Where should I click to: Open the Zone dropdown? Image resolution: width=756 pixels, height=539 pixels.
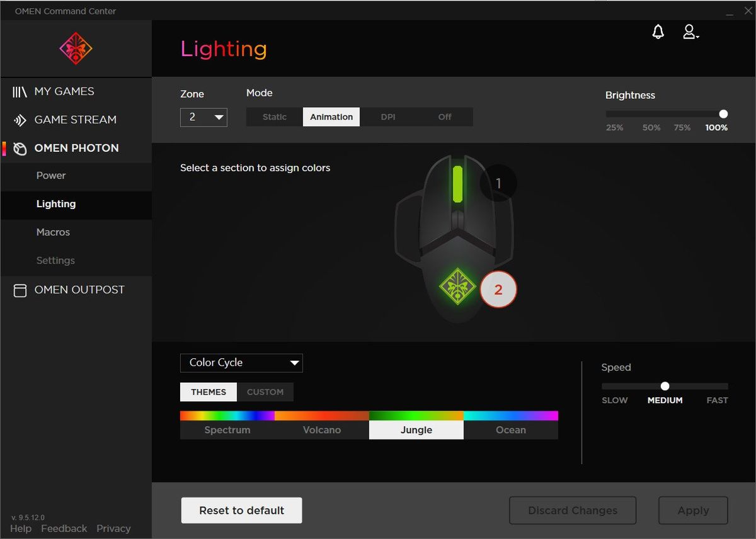pyautogui.click(x=203, y=117)
